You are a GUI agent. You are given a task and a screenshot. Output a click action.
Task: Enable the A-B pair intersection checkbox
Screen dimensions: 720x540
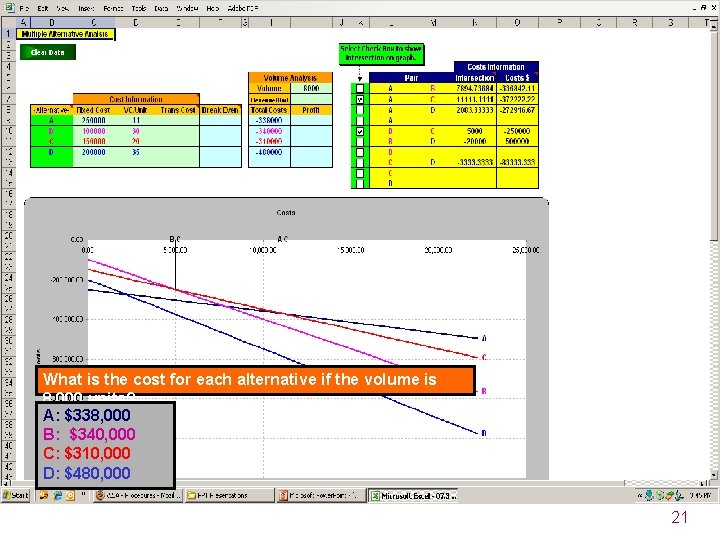tap(360, 88)
